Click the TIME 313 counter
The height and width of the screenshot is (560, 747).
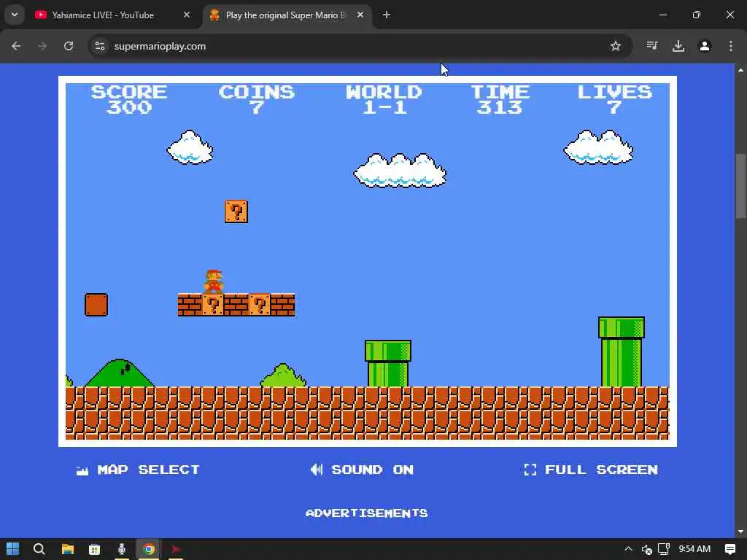coord(500,99)
